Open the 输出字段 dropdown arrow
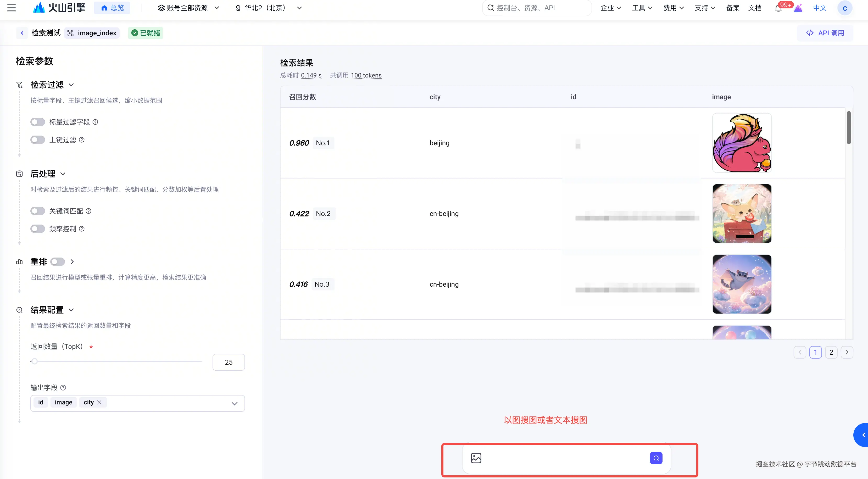This screenshot has height=479, width=868. point(235,403)
